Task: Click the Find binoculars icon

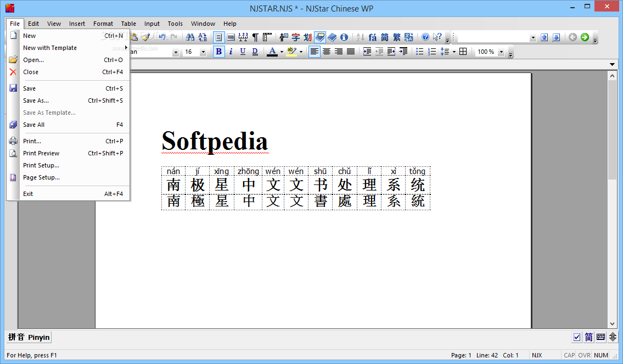Action: pyautogui.click(x=190, y=37)
